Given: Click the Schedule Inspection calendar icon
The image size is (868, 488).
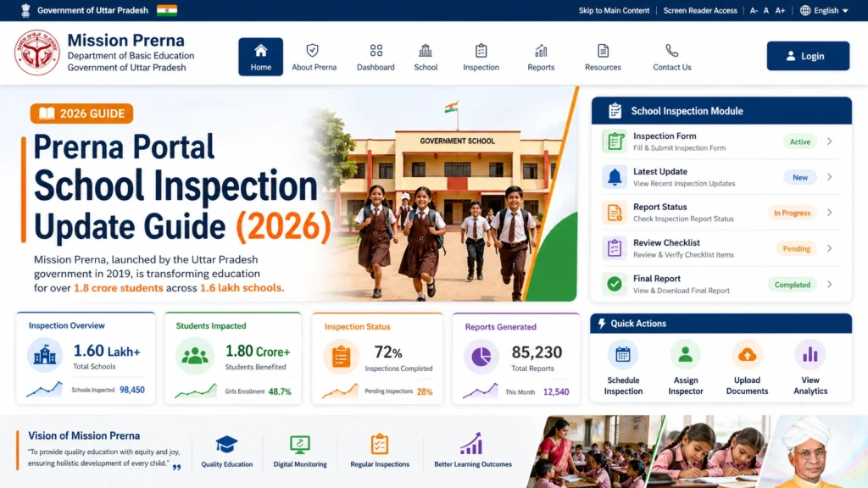Looking at the screenshot, I should click(x=623, y=355).
